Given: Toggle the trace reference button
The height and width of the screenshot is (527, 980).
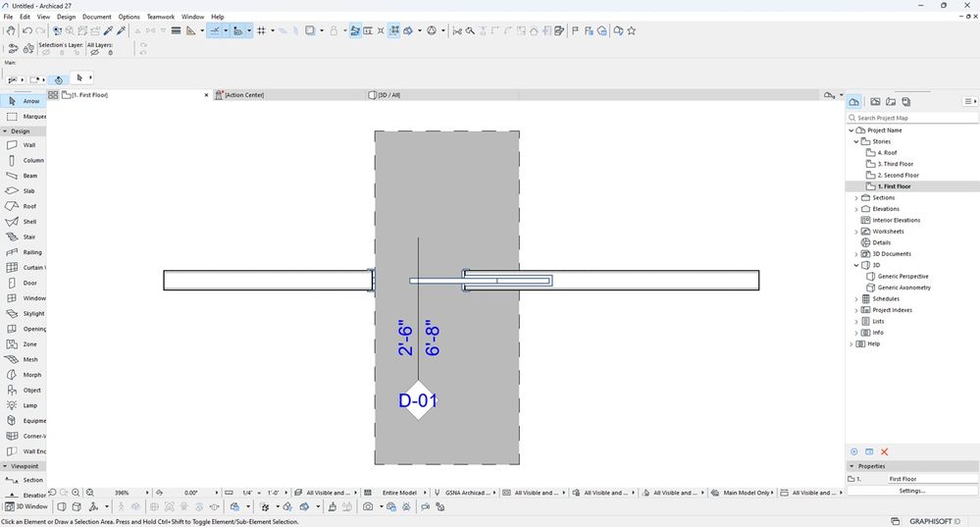Looking at the screenshot, I should (310, 30).
